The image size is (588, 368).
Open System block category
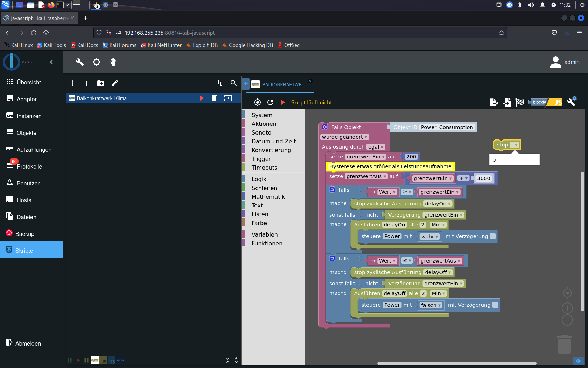pyautogui.click(x=262, y=115)
